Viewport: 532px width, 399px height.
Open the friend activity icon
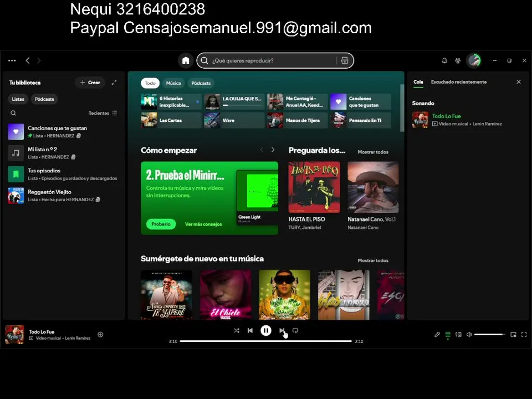(x=458, y=61)
